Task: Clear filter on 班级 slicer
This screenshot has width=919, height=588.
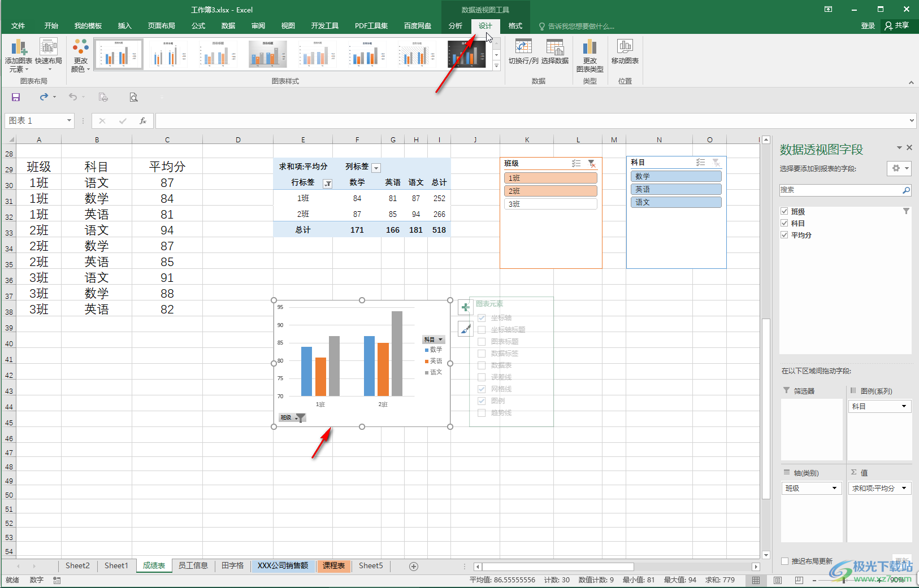Action: click(x=592, y=163)
